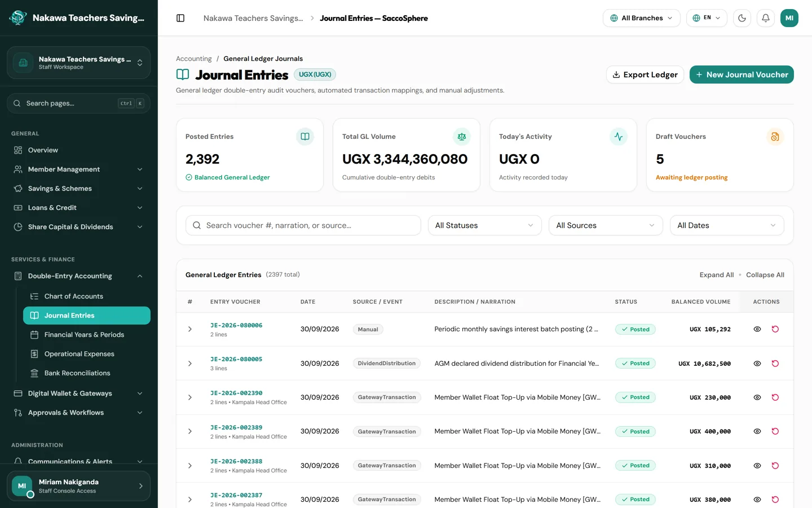812x508 pixels.
Task: Reverse voucher JE-2026-080006 icon
Action: [775, 329]
